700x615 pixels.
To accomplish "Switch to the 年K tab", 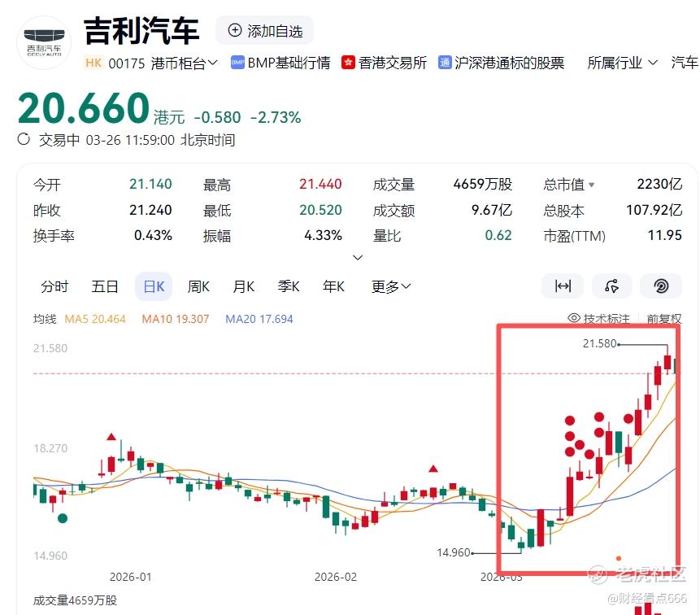I will point(333,286).
